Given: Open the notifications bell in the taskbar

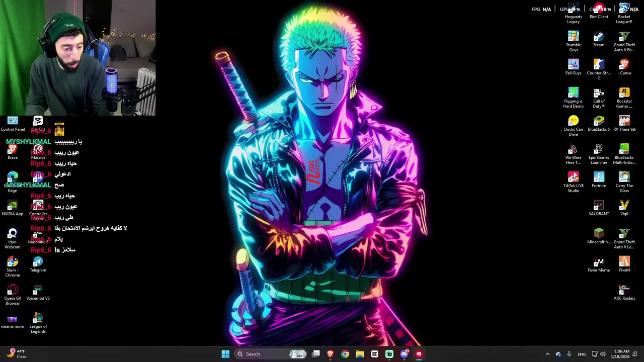Looking at the screenshot, I should [x=635, y=354].
